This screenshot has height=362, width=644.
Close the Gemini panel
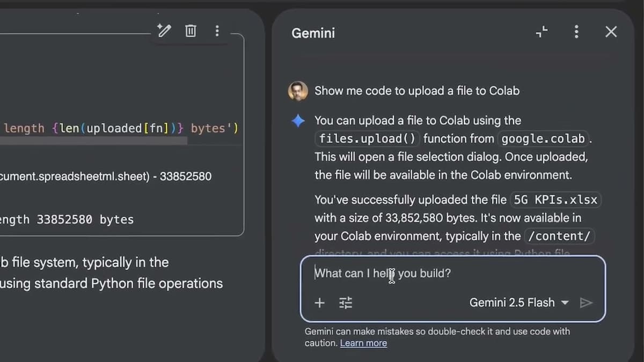click(x=611, y=32)
